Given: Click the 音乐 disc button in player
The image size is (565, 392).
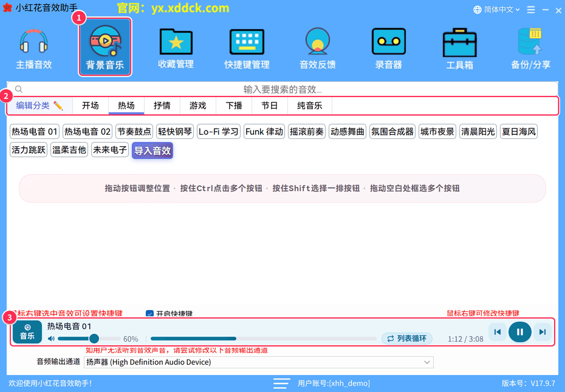Looking at the screenshot, I should (x=27, y=332).
